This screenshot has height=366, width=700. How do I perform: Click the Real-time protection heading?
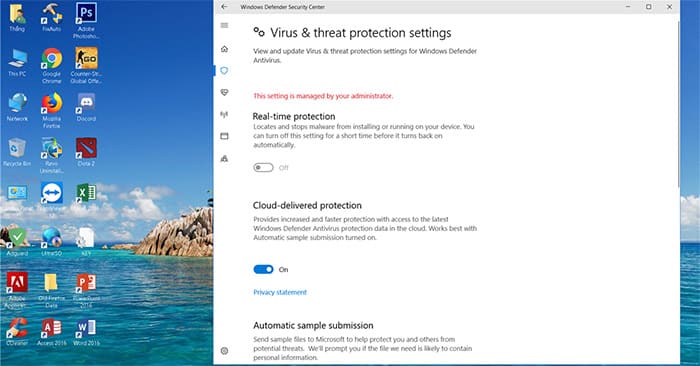294,116
